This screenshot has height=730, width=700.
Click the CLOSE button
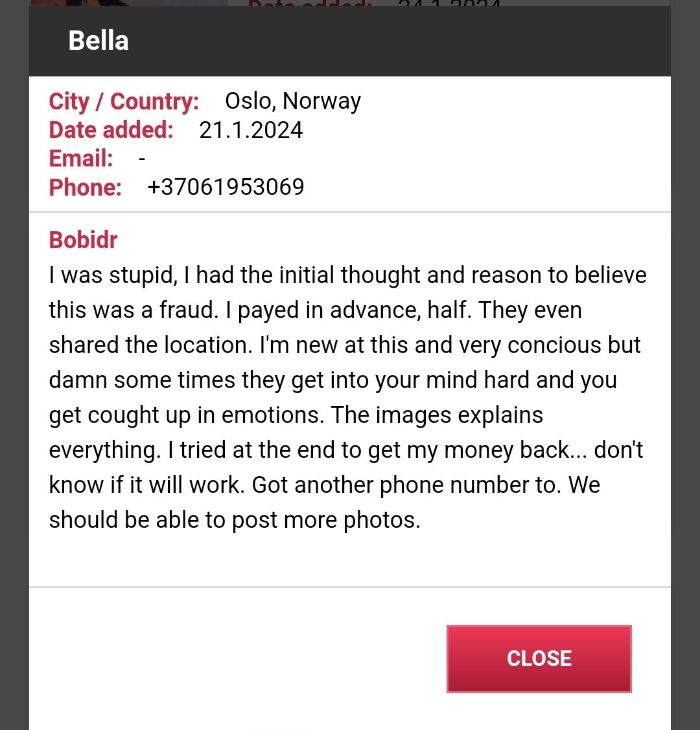pyautogui.click(x=539, y=658)
